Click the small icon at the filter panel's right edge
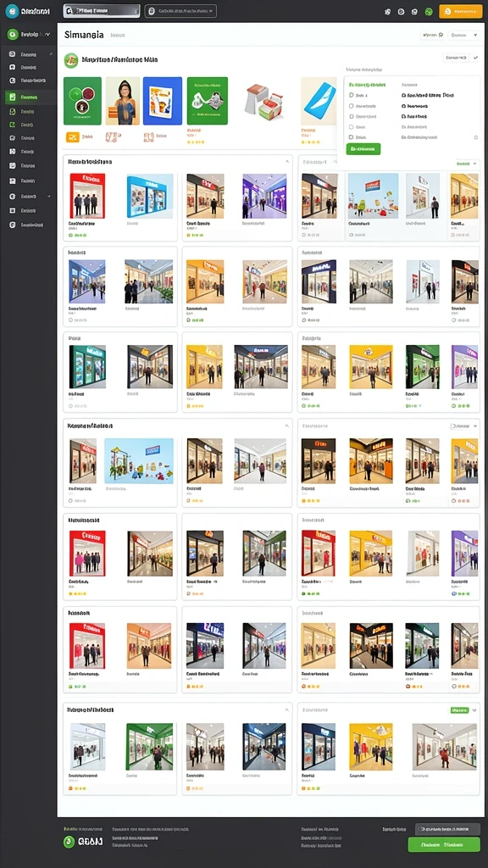Viewport: 488px width, 868px height. pos(475,136)
